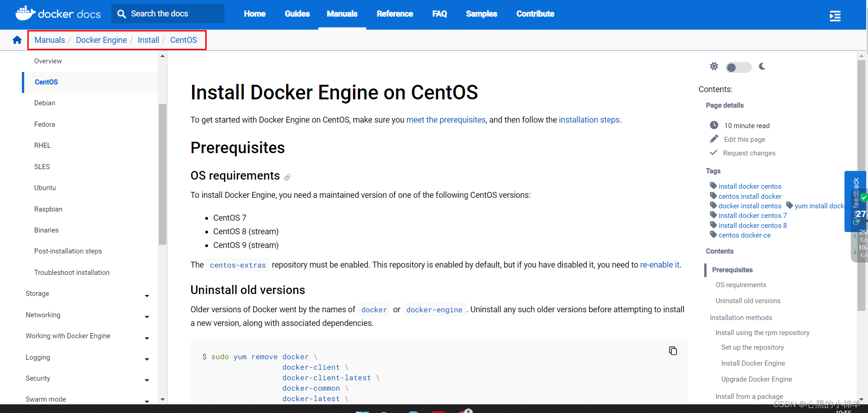The image size is (868, 413).
Task: Open the FAQ nav tab
Action: [x=440, y=14]
